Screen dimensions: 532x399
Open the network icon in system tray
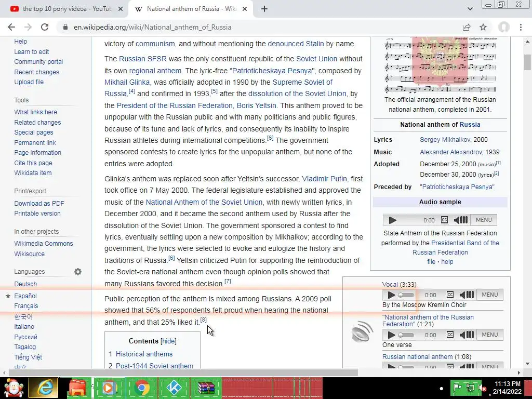point(470,388)
